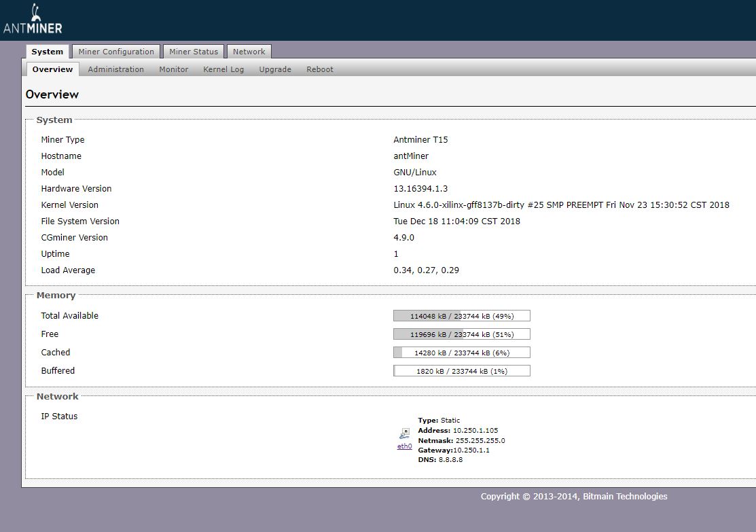
Task: Open the Upgrade sub-tab
Action: [275, 69]
